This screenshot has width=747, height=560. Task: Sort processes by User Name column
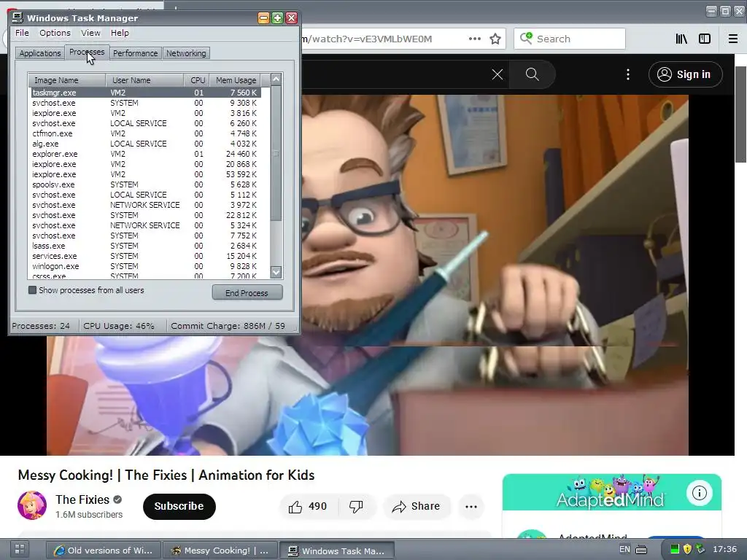pos(145,80)
